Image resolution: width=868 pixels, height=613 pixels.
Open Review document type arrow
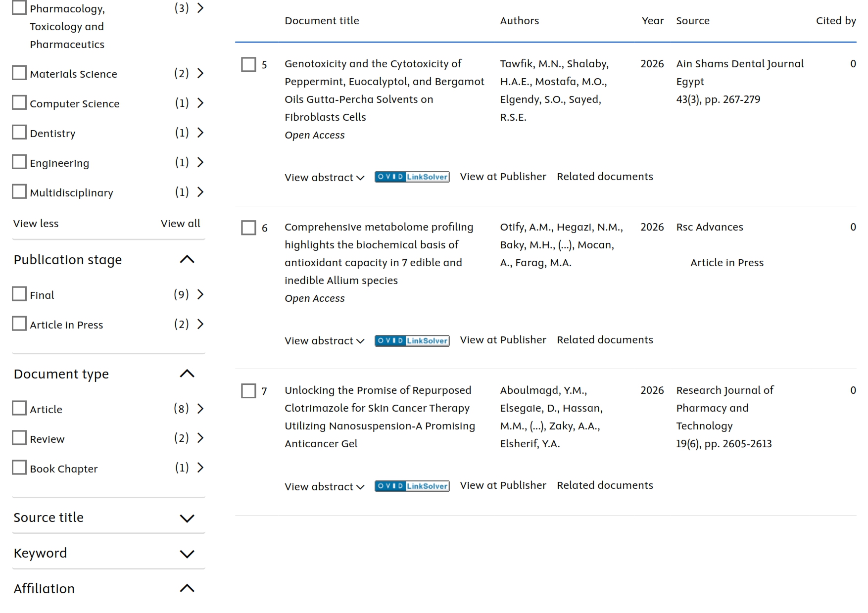[200, 438]
